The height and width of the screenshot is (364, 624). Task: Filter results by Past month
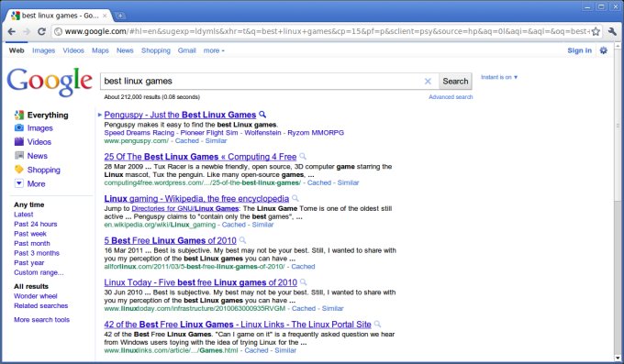(32, 243)
